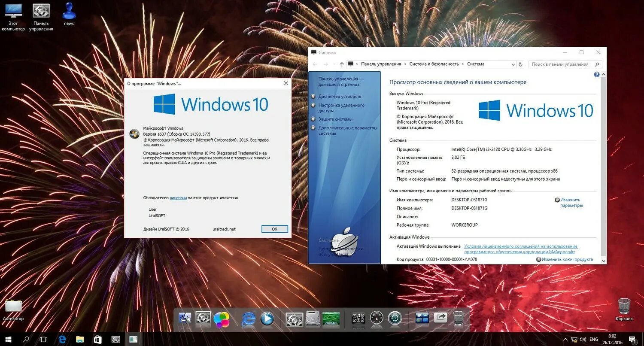
Task: Close the About Windows dialog
Action: 286,83
